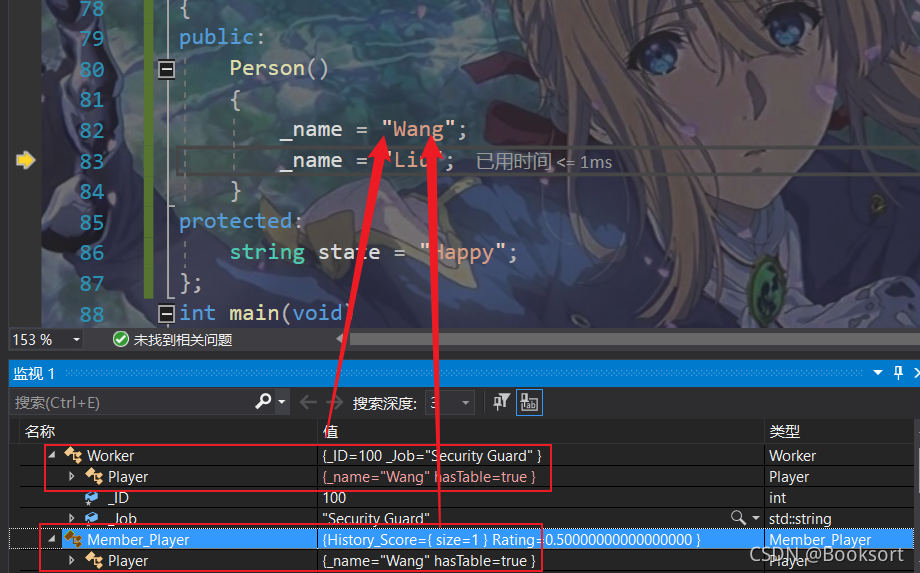Click the green check no-issues status icon
The height and width of the screenshot is (573, 920).
121,339
